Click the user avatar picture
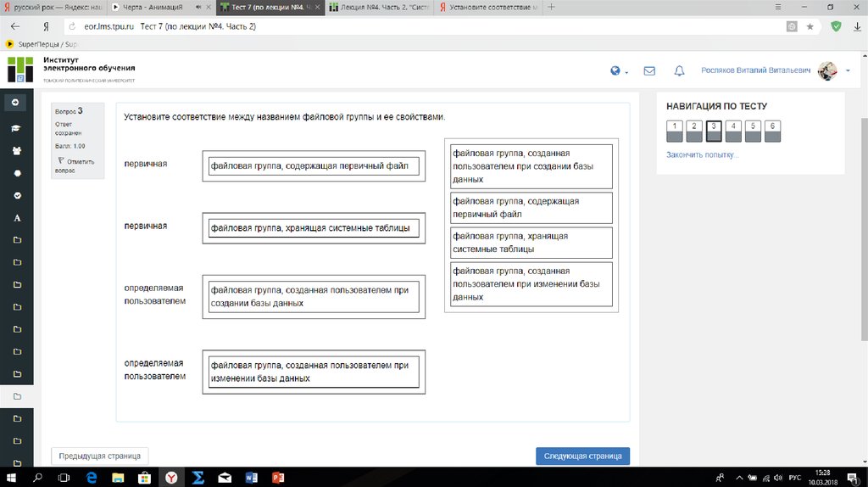This screenshot has width=868, height=487. [827, 70]
